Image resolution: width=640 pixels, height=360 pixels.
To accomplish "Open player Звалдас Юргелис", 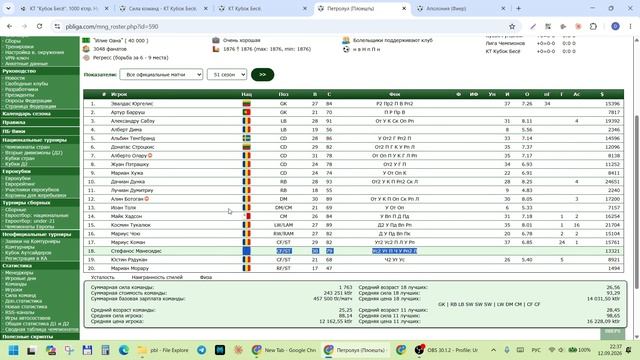I will [x=132, y=104].
